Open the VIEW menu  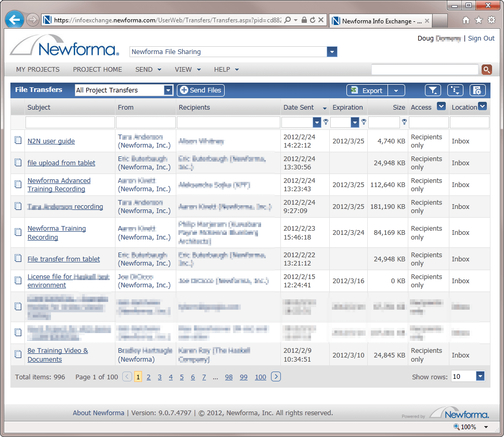click(x=188, y=69)
